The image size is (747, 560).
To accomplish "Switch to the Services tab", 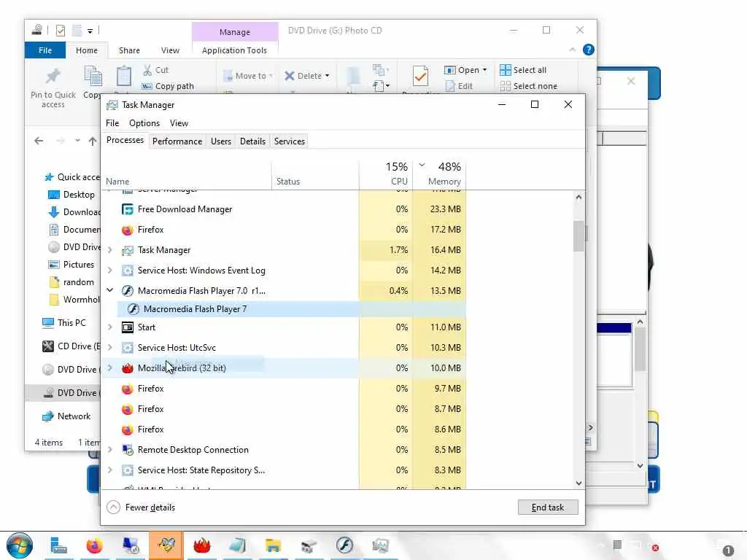I will [x=289, y=141].
